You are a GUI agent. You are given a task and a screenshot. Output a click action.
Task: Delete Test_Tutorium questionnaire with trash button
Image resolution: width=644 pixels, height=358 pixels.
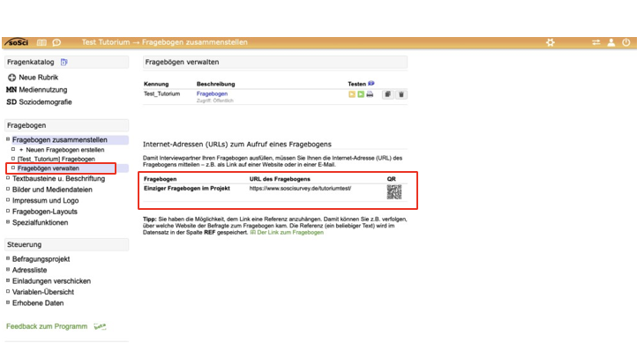click(x=401, y=93)
